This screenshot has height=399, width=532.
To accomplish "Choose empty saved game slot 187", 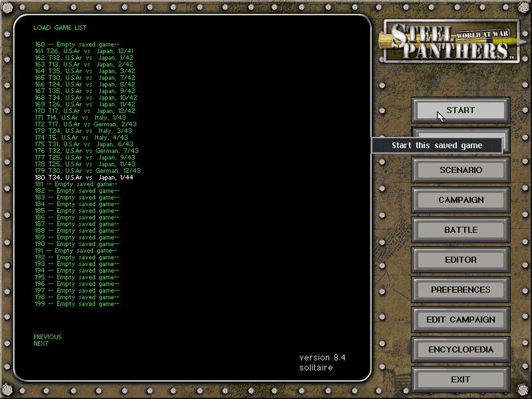I will (x=77, y=224).
